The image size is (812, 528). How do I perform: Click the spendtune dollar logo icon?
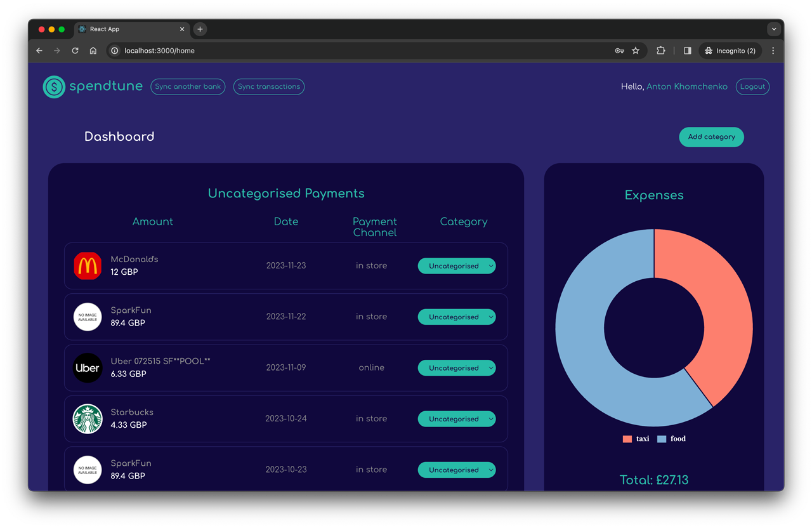coord(54,87)
